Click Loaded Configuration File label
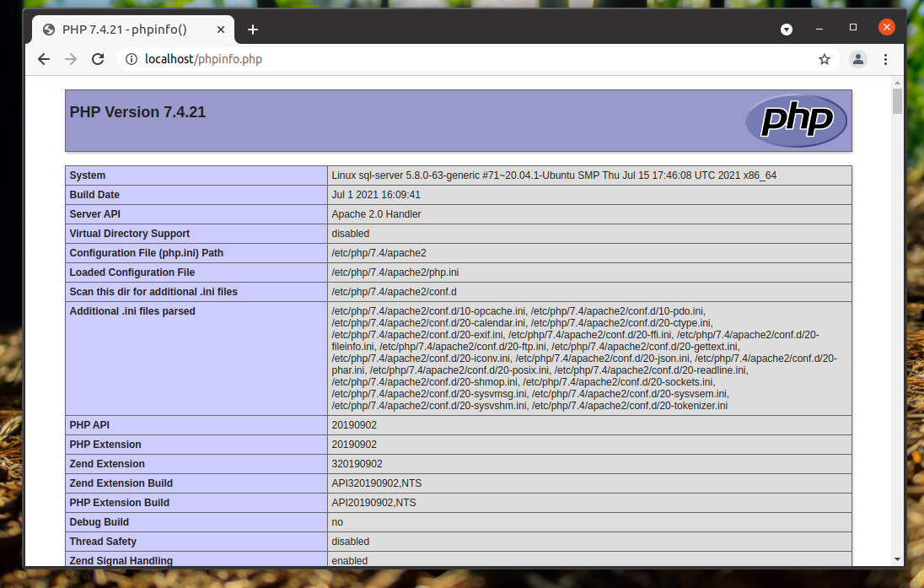 132,272
